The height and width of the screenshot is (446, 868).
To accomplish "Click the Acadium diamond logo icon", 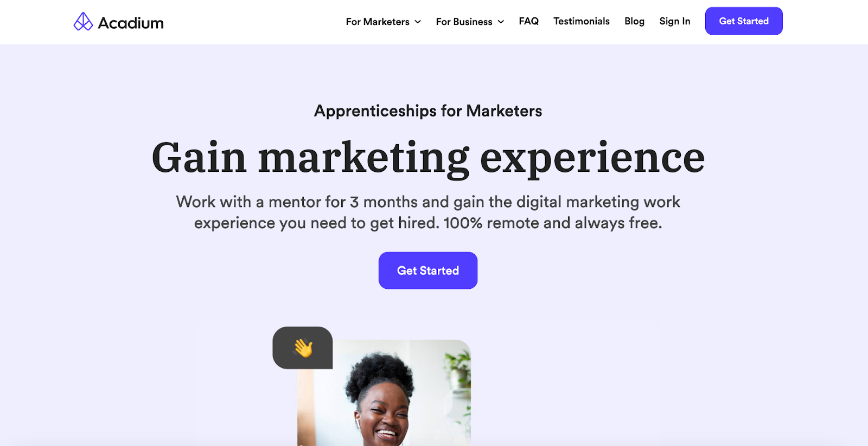I will click(x=83, y=22).
